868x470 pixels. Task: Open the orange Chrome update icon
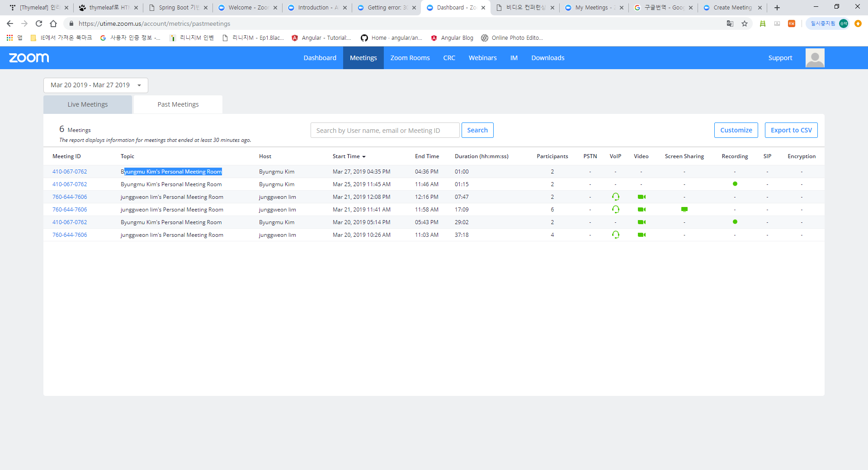(858, 23)
